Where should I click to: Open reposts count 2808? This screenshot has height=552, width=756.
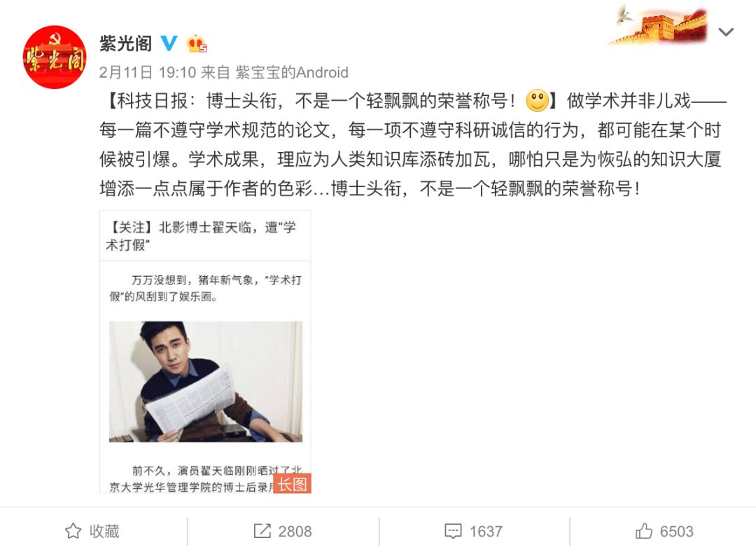click(295, 531)
